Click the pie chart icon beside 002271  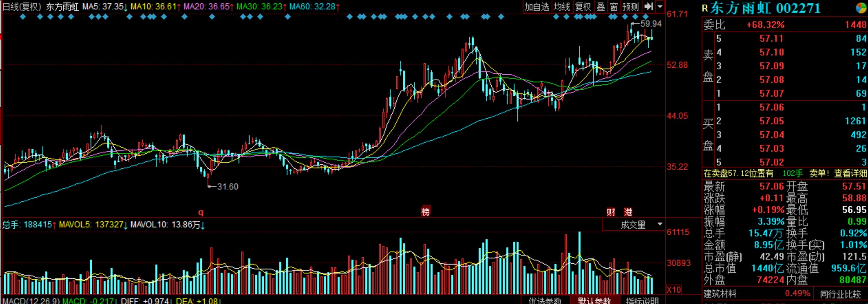pyautogui.click(x=861, y=8)
